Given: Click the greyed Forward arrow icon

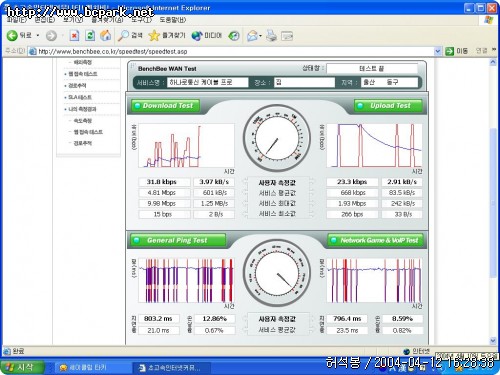Looking at the screenshot, I should [51, 36].
